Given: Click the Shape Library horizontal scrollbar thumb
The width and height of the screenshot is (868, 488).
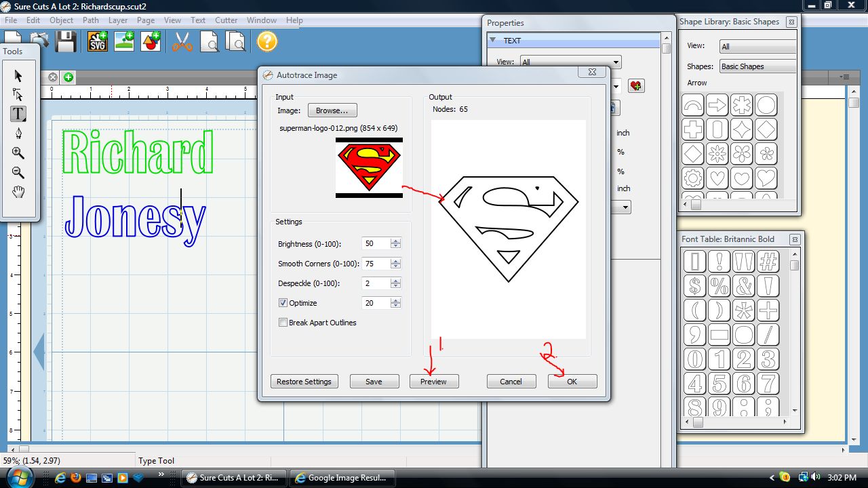Looking at the screenshot, I should [x=696, y=205].
